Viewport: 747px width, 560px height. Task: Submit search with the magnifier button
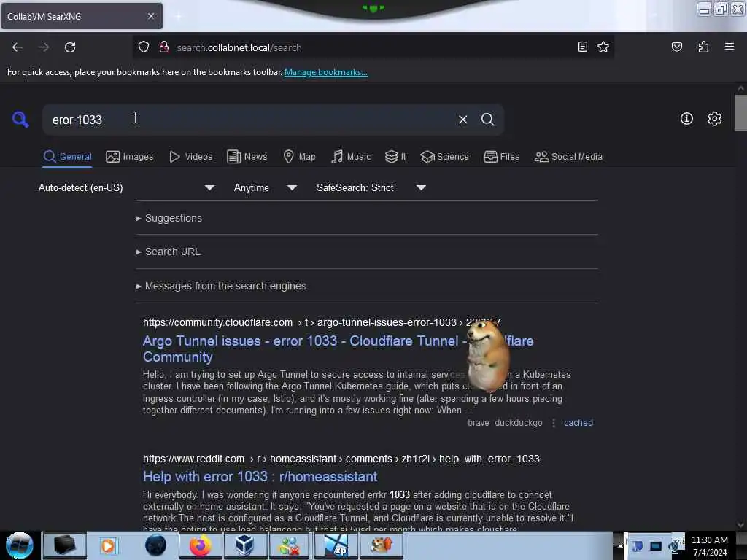(x=487, y=120)
